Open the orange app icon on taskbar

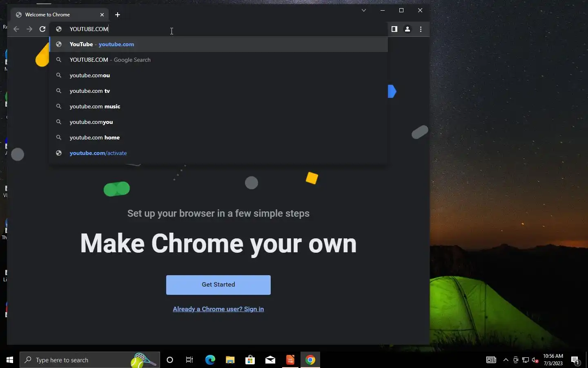(290, 360)
